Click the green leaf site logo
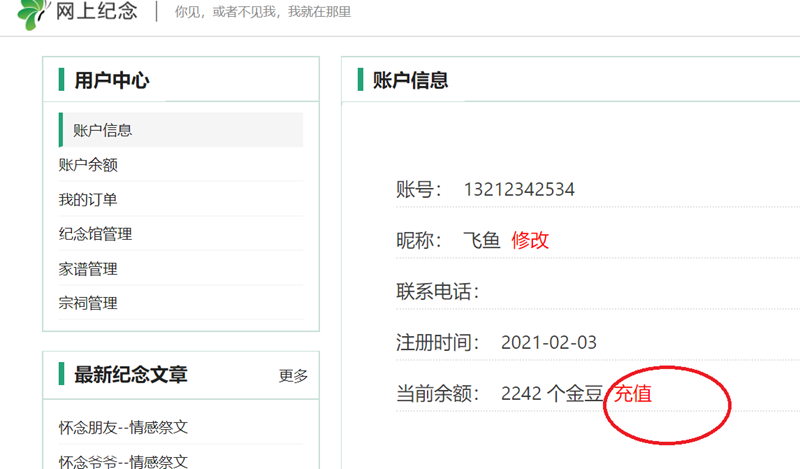 click(x=32, y=13)
